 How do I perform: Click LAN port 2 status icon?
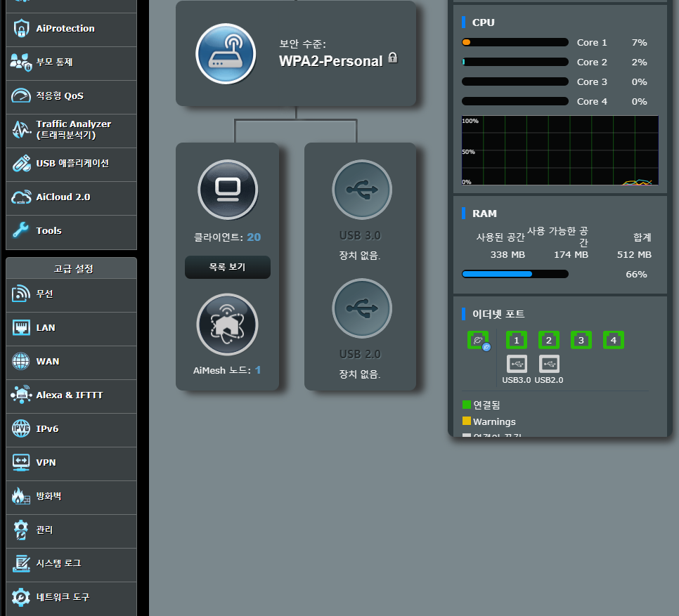(x=549, y=340)
